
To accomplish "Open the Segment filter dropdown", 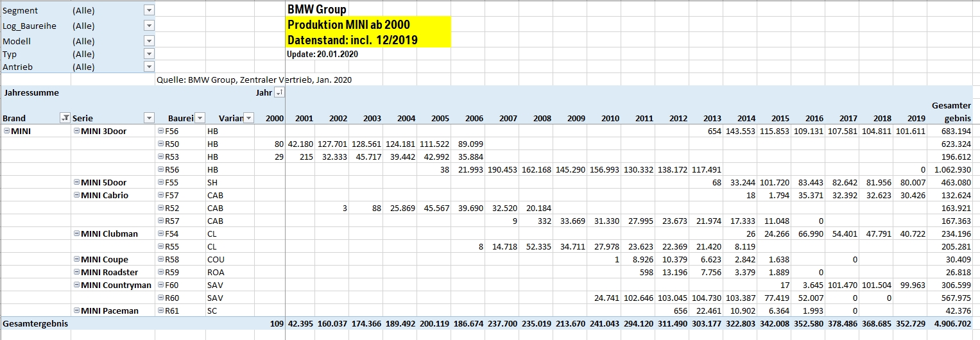I will point(149,10).
